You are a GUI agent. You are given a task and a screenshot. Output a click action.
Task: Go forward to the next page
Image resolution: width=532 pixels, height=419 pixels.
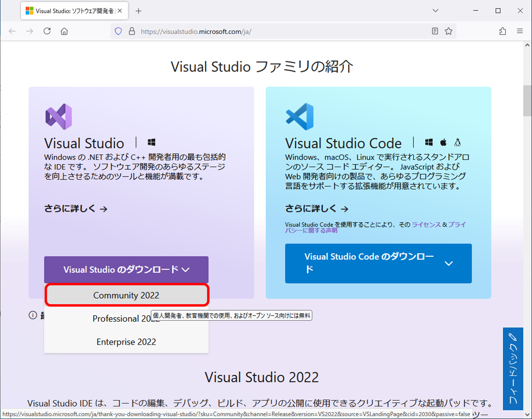30,31
